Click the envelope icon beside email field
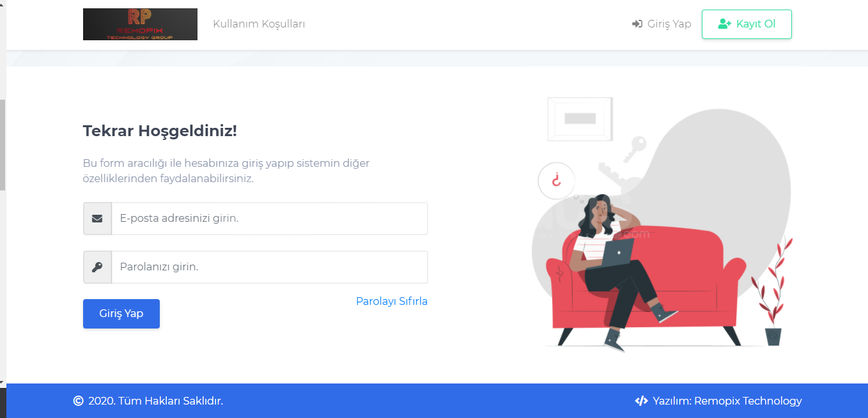Screen dimensions: 868x418 pos(97,219)
